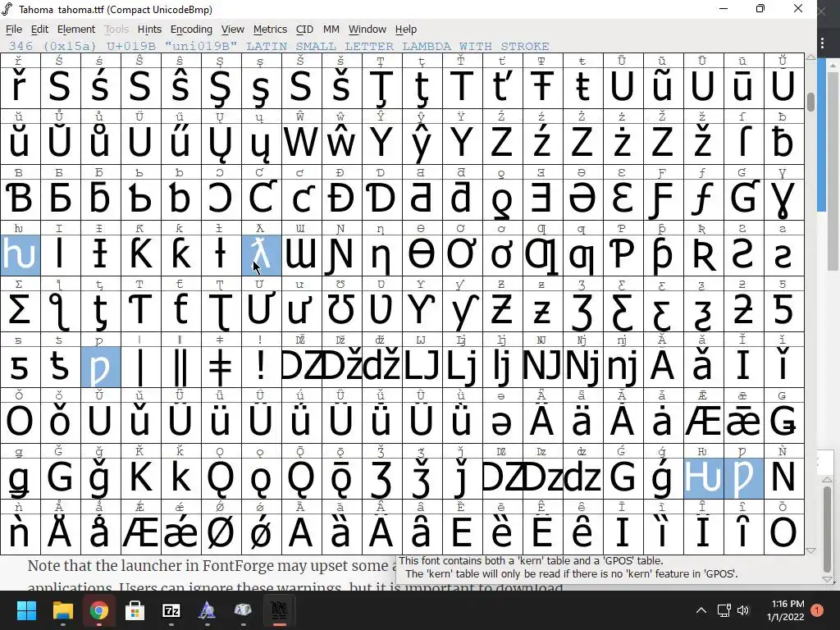Select the tone five (Ƽ) glyph cell
Screen dimensions: 840x630
point(783,311)
